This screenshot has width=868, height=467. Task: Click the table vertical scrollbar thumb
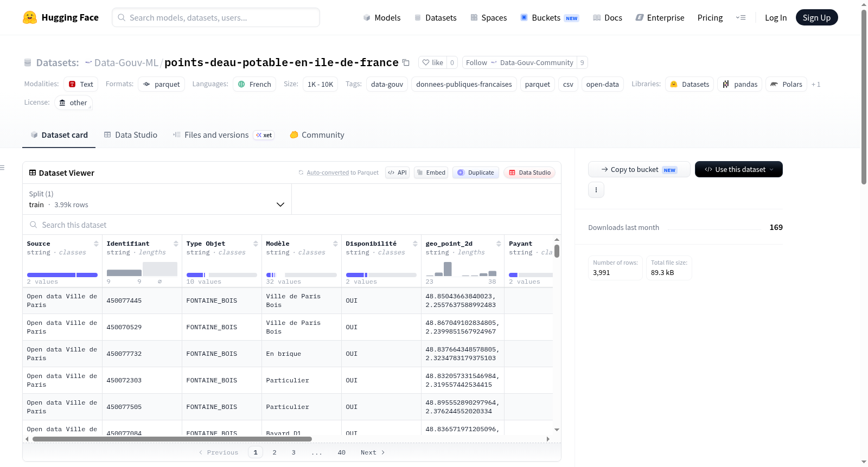pyautogui.click(x=557, y=251)
